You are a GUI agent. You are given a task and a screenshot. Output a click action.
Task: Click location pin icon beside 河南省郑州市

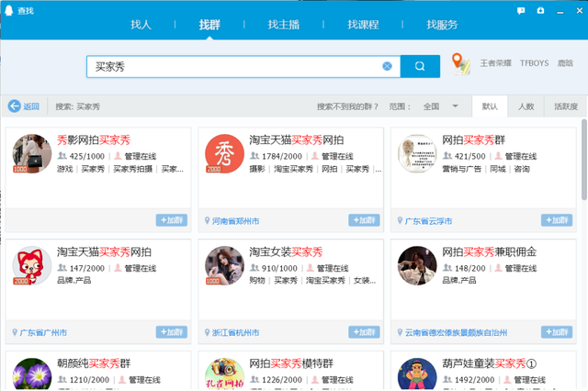click(x=207, y=220)
